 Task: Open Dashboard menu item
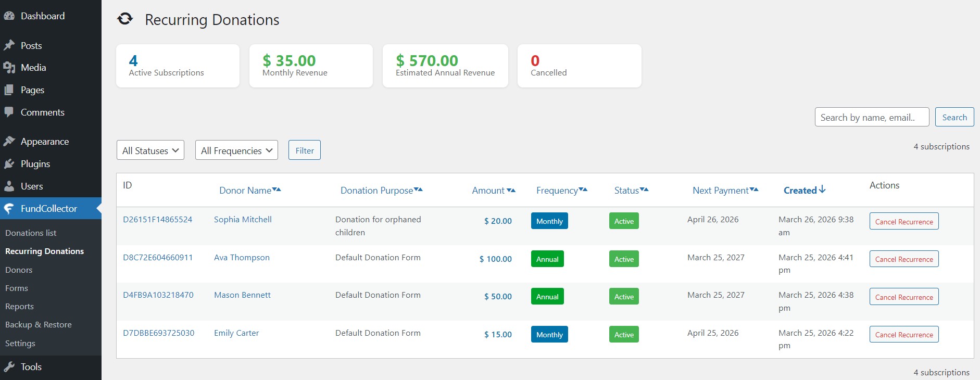tap(51, 16)
